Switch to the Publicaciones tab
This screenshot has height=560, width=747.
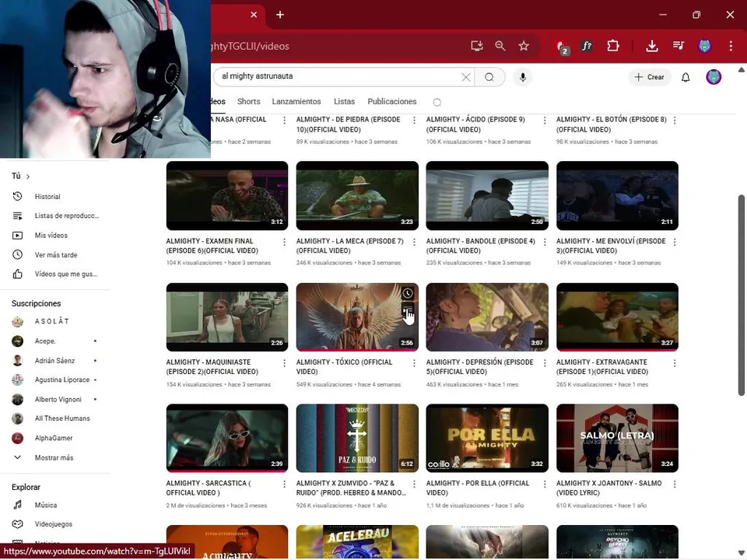(392, 101)
